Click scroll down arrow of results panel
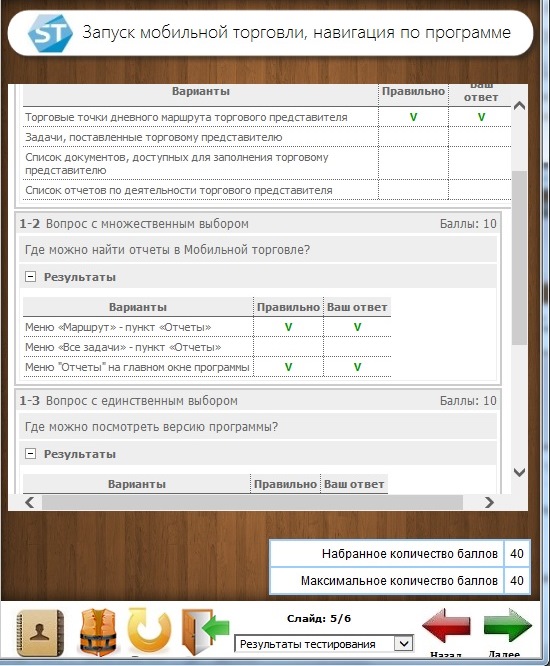Image resolution: width=550 pixels, height=666 pixels. 519,472
